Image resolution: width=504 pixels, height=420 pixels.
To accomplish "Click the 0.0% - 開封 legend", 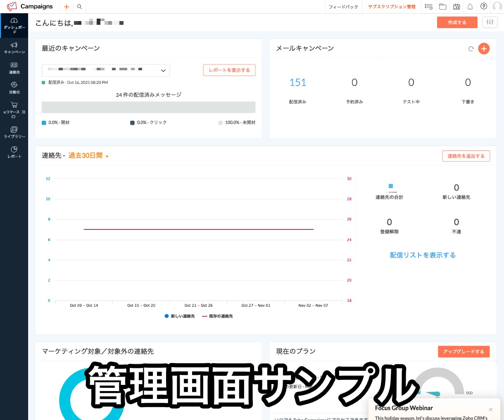I will [56, 123].
